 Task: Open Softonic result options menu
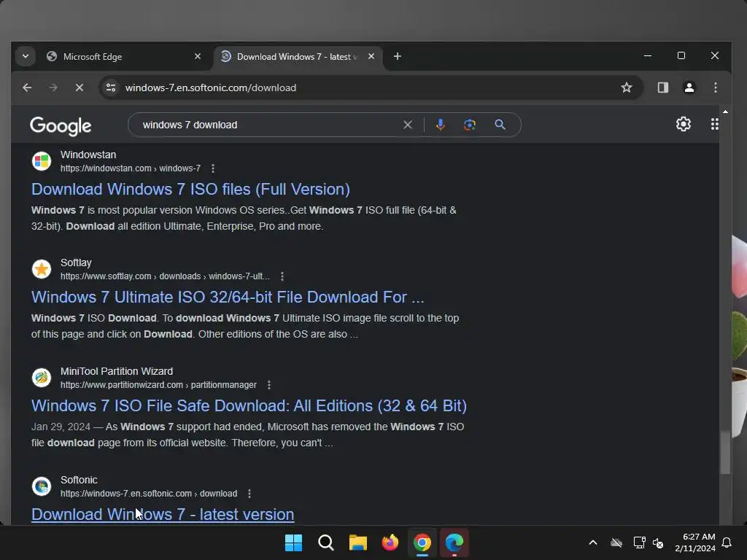coord(249,494)
